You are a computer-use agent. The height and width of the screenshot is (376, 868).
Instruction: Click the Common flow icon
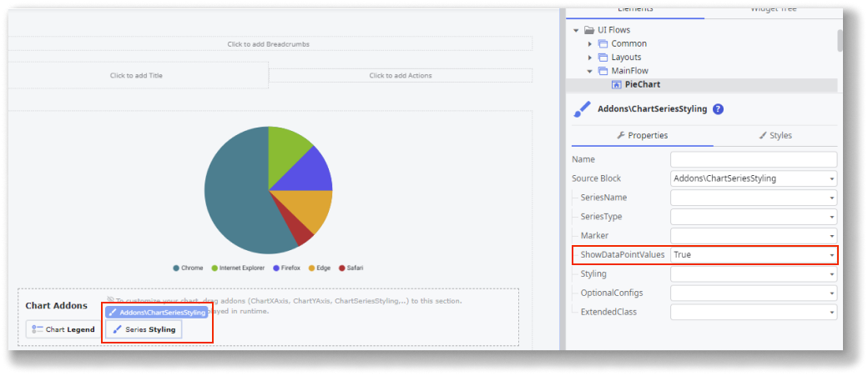click(x=603, y=43)
